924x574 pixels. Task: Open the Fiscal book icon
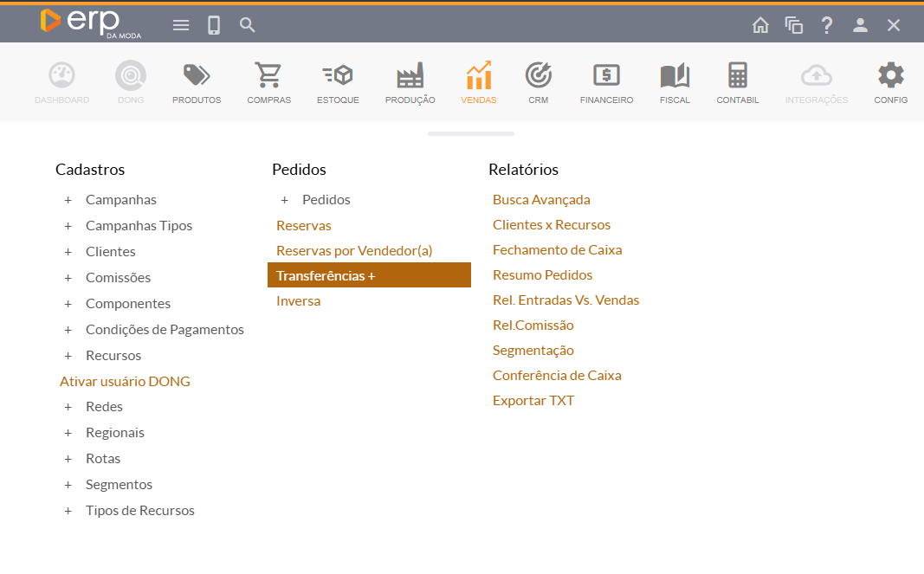675,76
